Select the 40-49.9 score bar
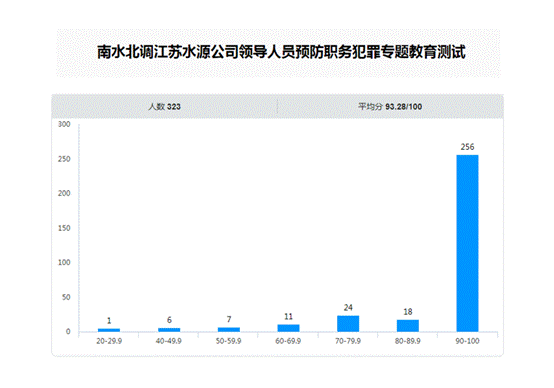This screenshot has width=554, height=388. click(169, 330)
